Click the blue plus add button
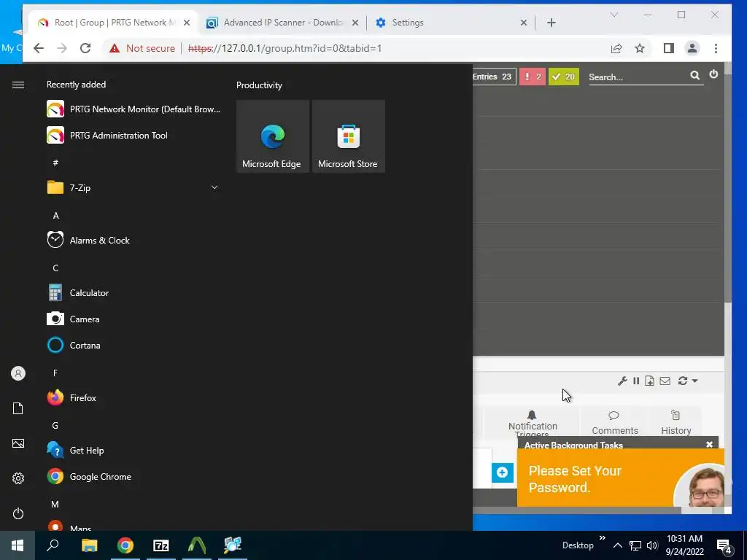This screenshot has width=747, height=560. [502, 472]
